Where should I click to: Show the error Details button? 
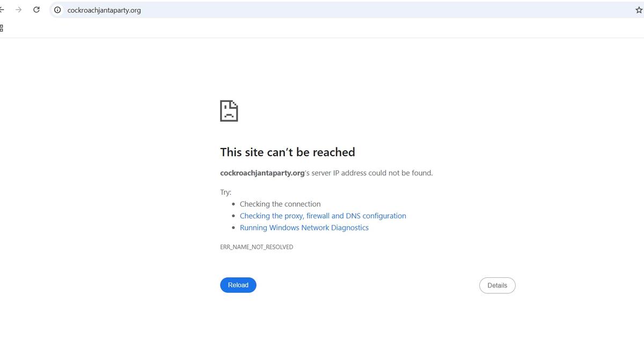click(x=497, y=285)
